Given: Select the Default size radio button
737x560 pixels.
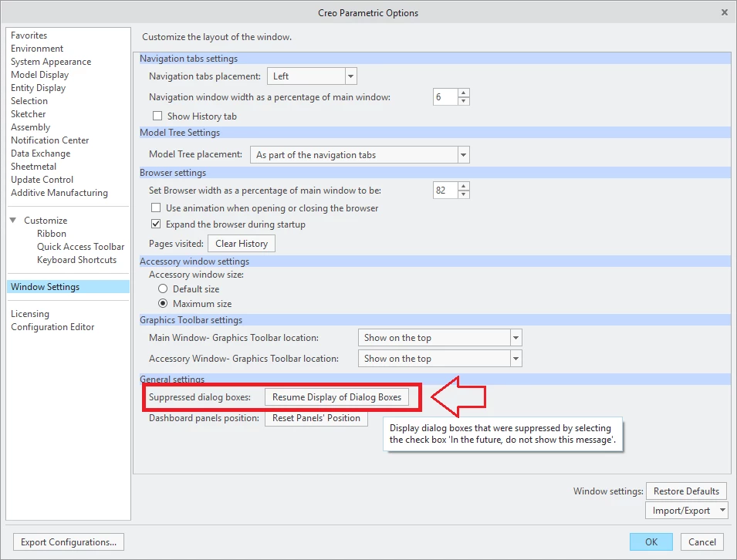Looking at the screenshot, I should coord(163,288).
